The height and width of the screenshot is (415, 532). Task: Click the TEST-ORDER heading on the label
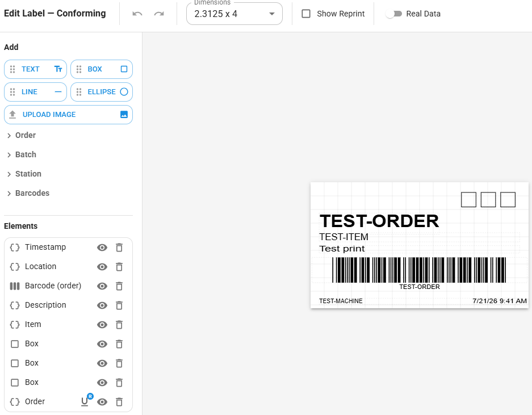click(379, 221)
